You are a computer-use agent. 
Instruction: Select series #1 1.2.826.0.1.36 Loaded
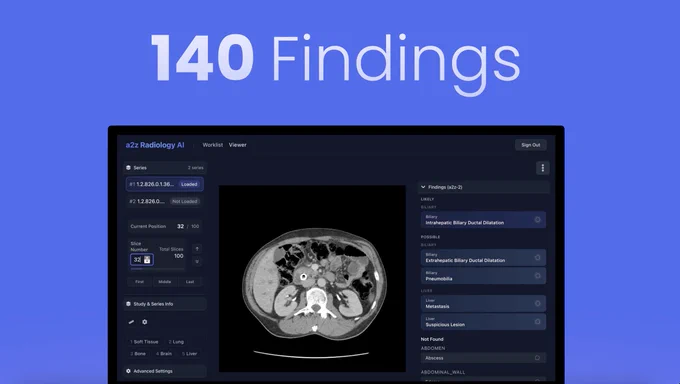pyautogui.click(x=165, y=184)
